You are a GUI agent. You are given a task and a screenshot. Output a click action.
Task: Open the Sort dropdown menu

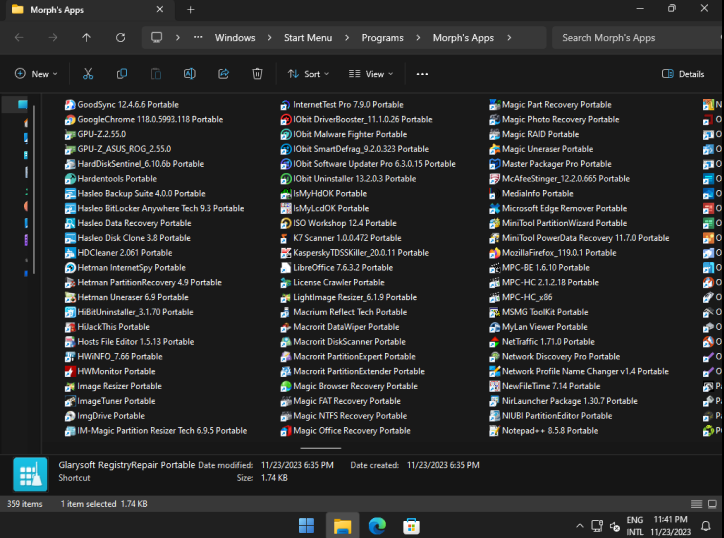308,74
